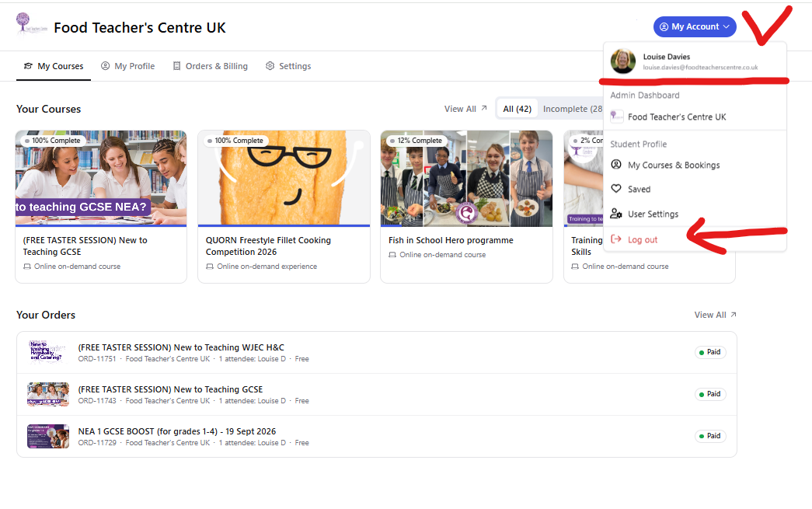Select the All (42) filter
The image size is (812, 509).
click(x=518, y=109)
